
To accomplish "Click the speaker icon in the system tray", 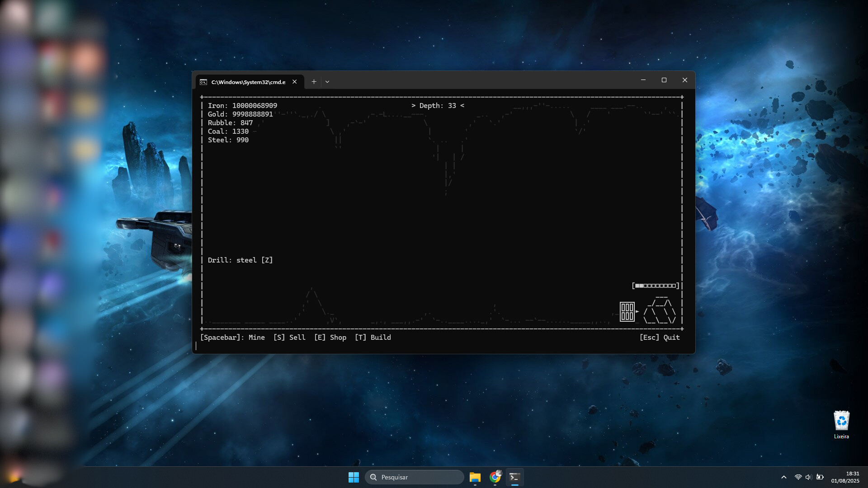I will [808, 477].
